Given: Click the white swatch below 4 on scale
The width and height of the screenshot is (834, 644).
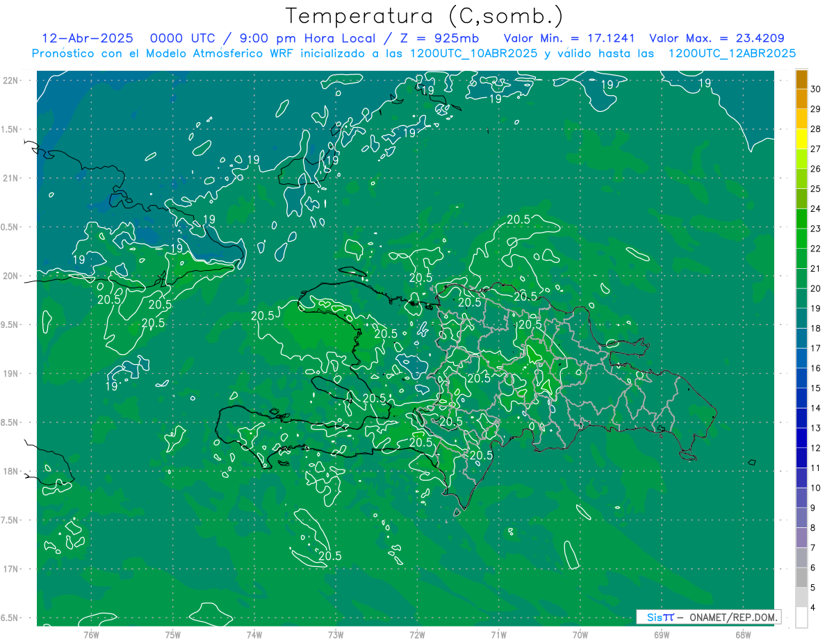Looking at the screenshot, I should 802,618.
